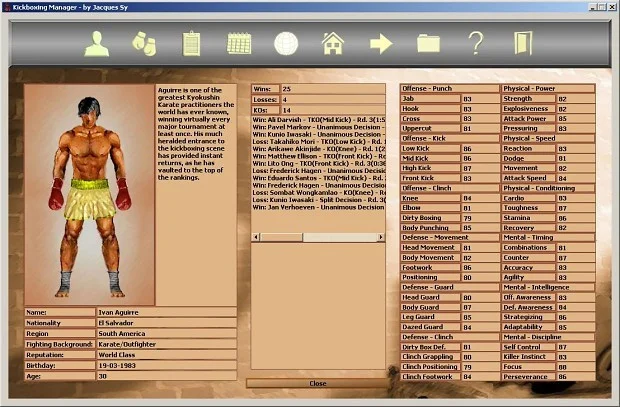Click the Birthday value '19-03-1983'
This screenshot has width=620, height=407.
coord(166,365)
